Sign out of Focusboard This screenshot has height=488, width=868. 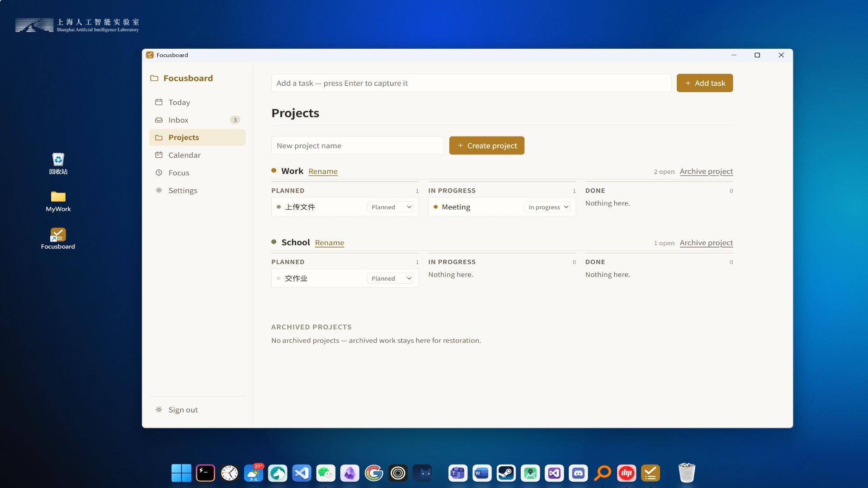pyautogui.click(x=197, y=410)
